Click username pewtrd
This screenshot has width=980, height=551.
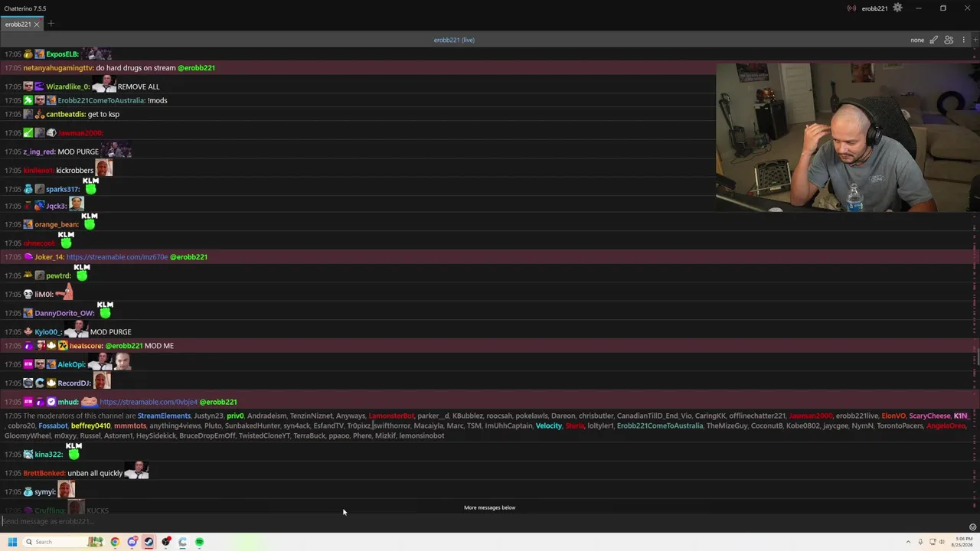pos(58,275)
